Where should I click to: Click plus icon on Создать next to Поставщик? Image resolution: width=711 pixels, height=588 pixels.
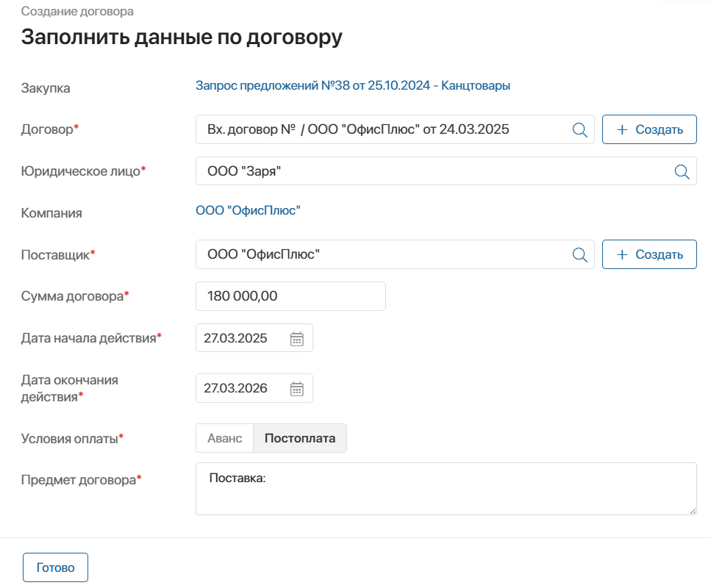tap(622, 254)
